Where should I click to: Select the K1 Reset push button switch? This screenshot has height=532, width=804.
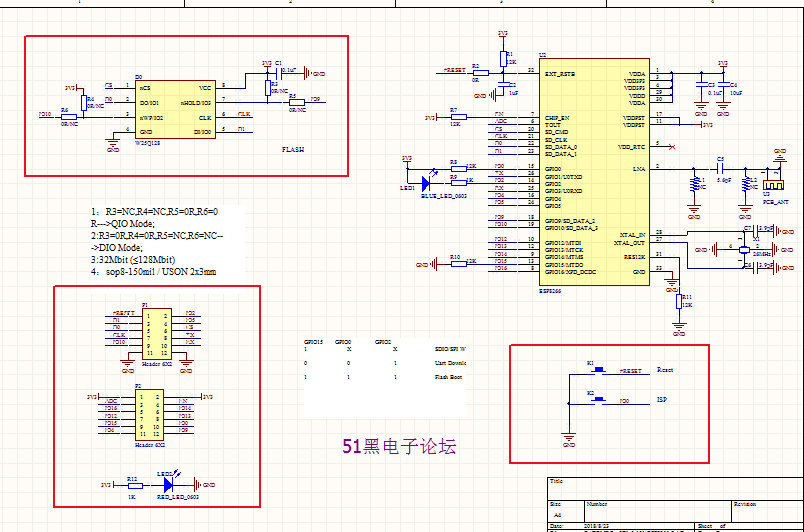pos(599,371)
